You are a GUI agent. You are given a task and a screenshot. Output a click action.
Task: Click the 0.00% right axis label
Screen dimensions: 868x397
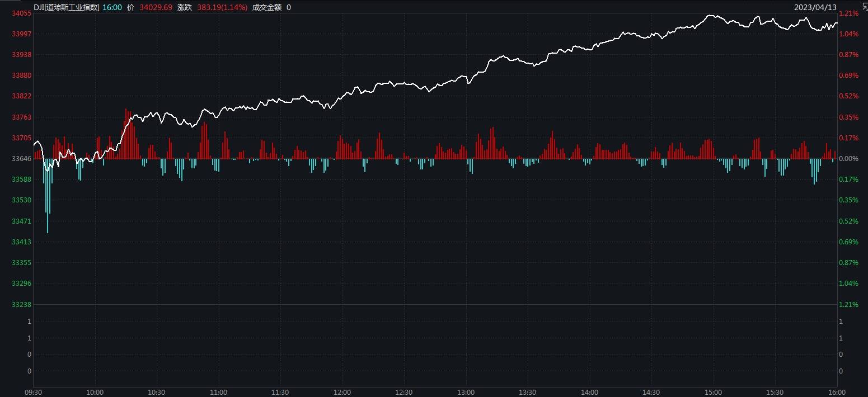848,159
